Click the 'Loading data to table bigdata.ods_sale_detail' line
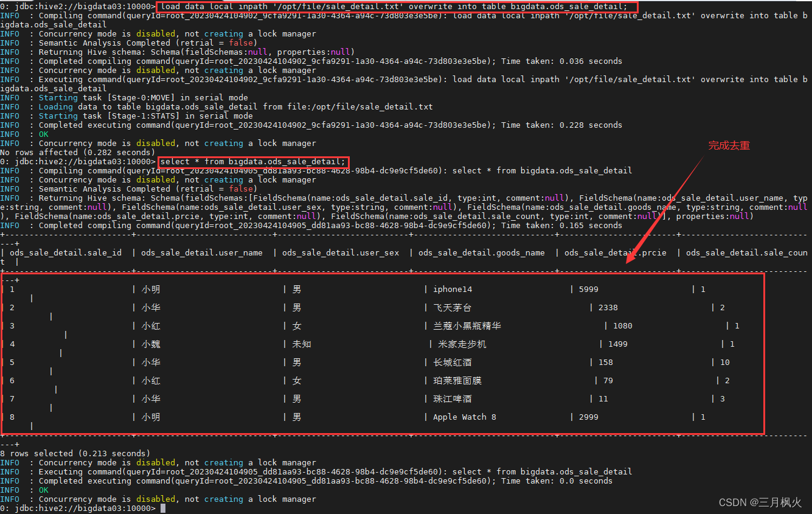The height and width of the screenshot is (514, 812). click(236, 107)
